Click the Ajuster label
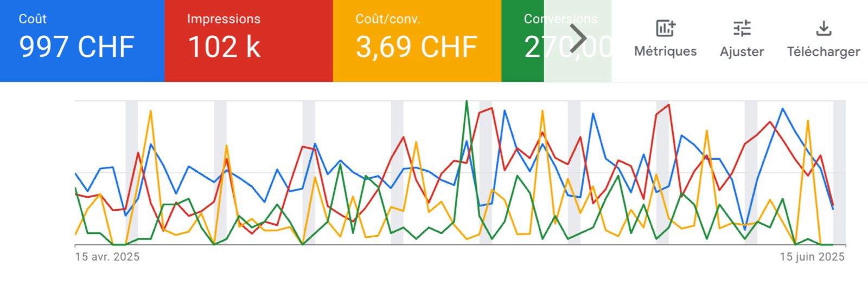The image size is (868, 286). pyautogui.click(x=742, y=51)
